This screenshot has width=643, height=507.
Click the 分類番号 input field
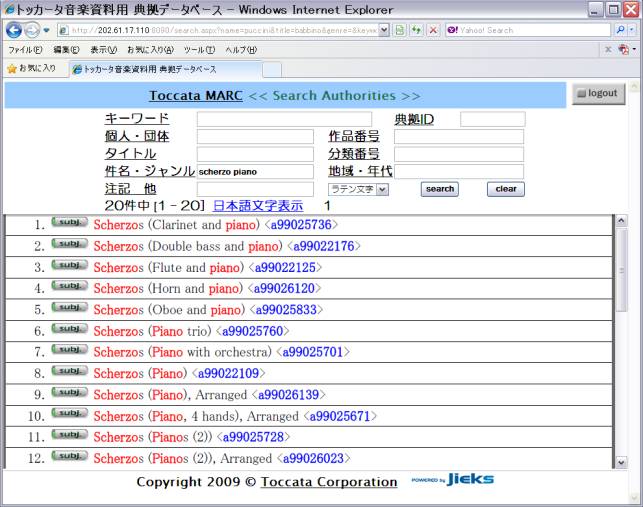click(x=459, y=154)
